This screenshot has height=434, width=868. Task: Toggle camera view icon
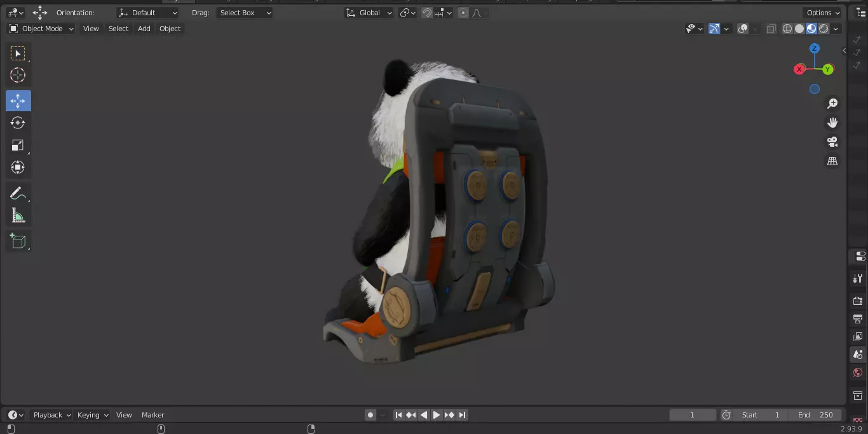tap(832, 142)
